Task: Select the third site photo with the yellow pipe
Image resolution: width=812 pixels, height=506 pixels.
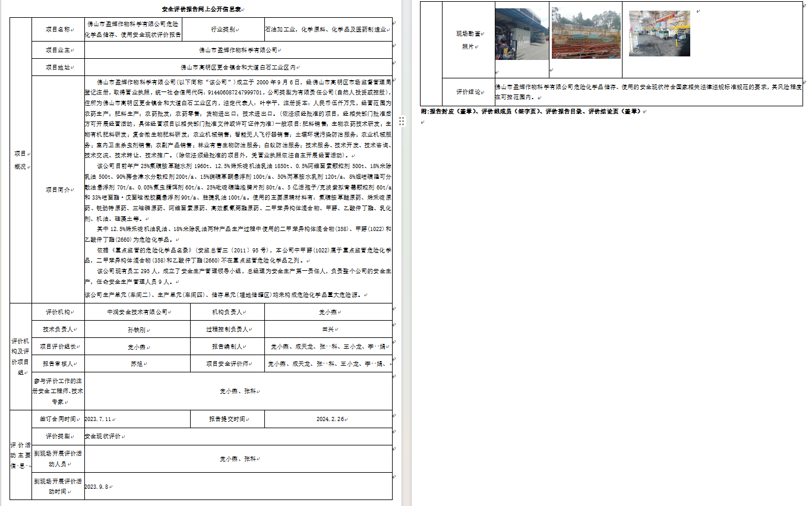Action: click(x=659, y=33)
